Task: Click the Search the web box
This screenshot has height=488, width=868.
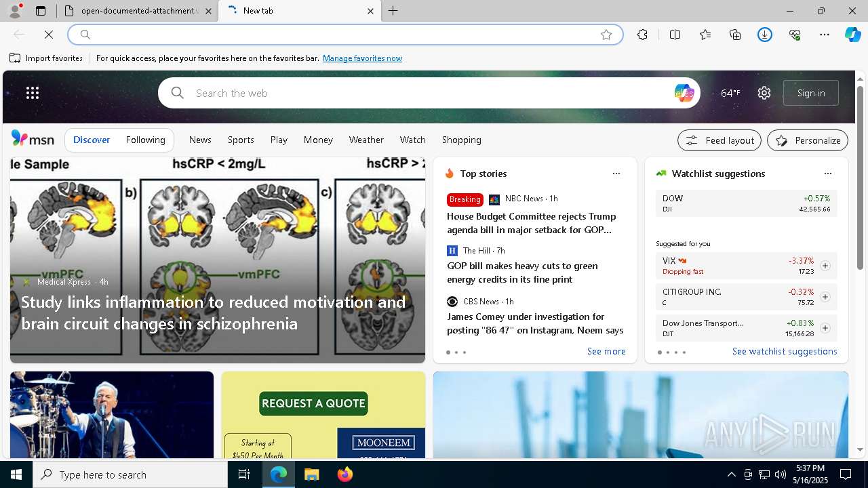Action: coord(429,93)
